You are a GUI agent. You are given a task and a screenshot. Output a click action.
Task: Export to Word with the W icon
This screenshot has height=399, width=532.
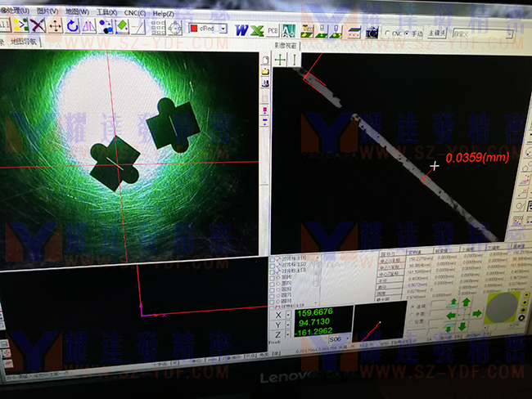(241, 30)
